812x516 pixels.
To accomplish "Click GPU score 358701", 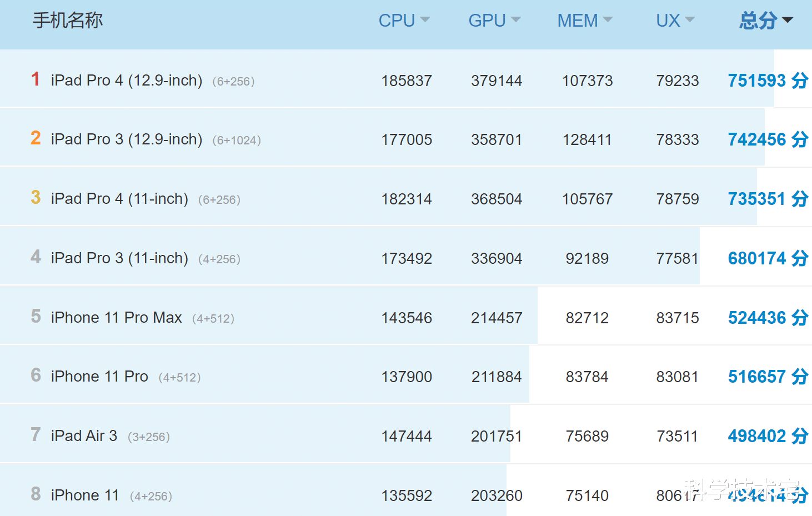I will [497, 140].
